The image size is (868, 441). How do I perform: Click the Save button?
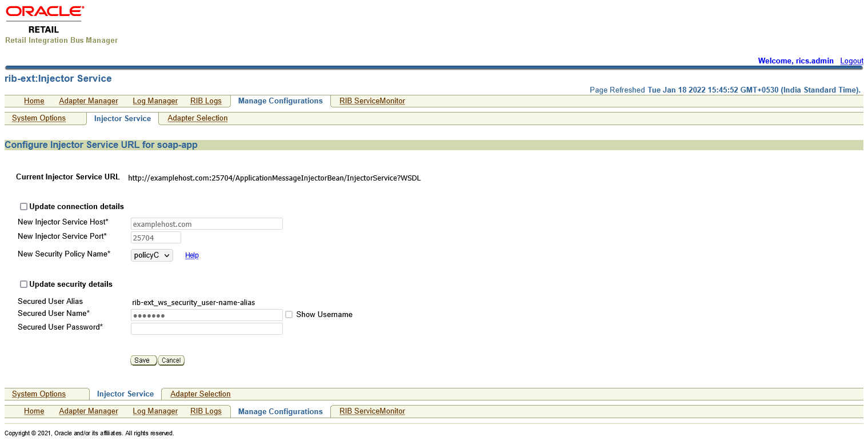coord(143,360)
